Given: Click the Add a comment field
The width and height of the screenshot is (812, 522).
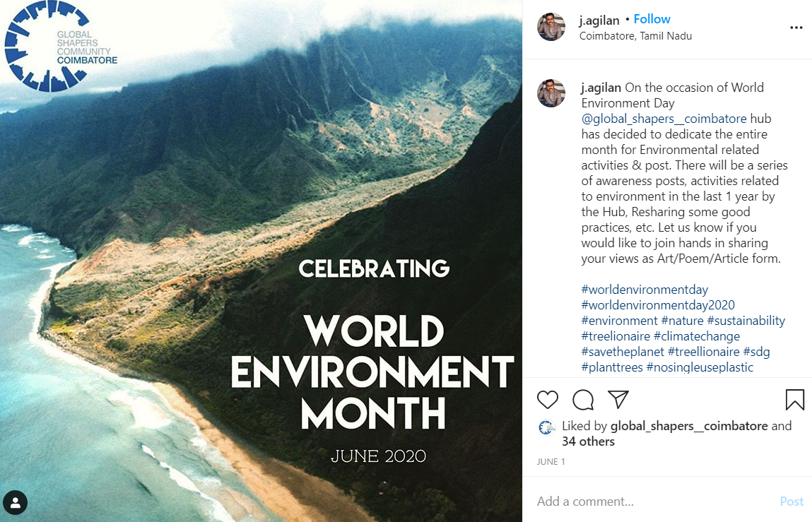Looking at the screenshot, I should [x=650, y=502].
